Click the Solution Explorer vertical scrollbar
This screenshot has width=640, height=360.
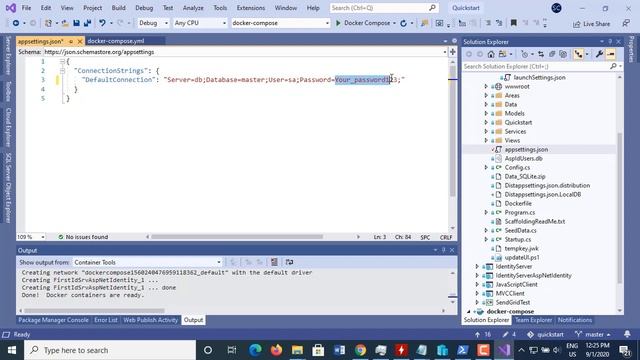coord(620,208)
